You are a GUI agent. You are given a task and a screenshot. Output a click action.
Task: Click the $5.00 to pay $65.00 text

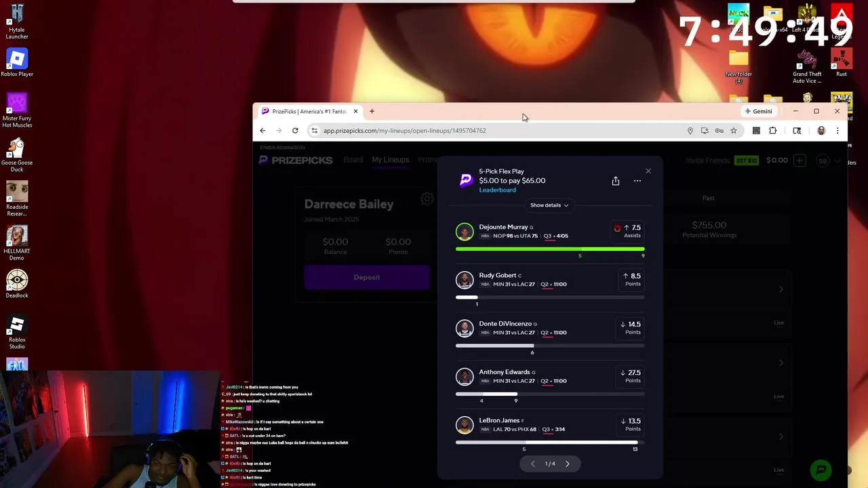pyautogui.click(x=512, y=181)
